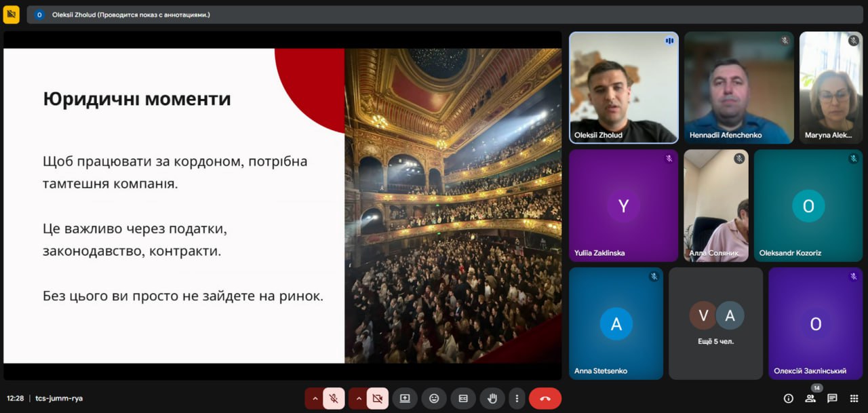Leave the call with the red hang-up button

click(x=545, y=399)
